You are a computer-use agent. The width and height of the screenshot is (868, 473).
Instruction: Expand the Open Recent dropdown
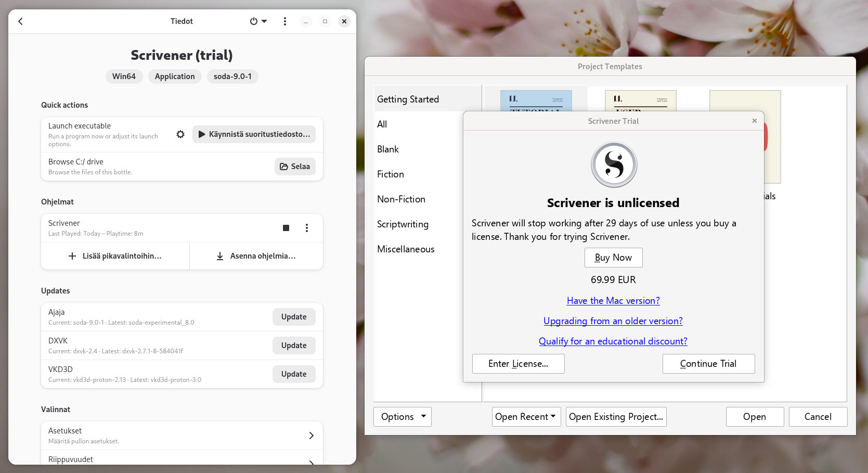526,417
